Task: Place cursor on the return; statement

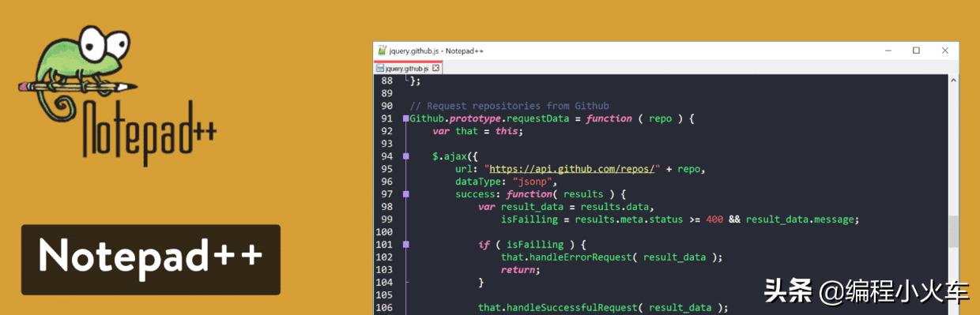Action: tap(520, 270)
